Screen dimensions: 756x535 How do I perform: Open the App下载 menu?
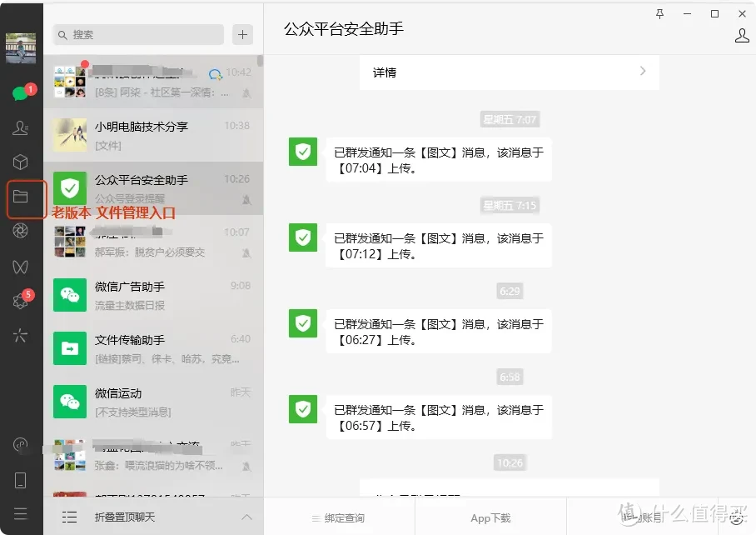[x=490, y=518]
